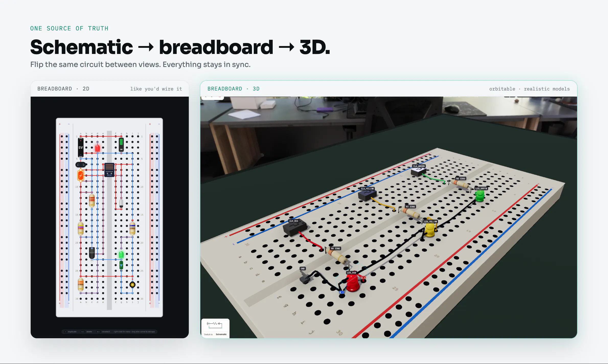Click the dark green component below the green LED
This screenshot has width=608, height=364.
pyautogui.click(x=121, y=265)
